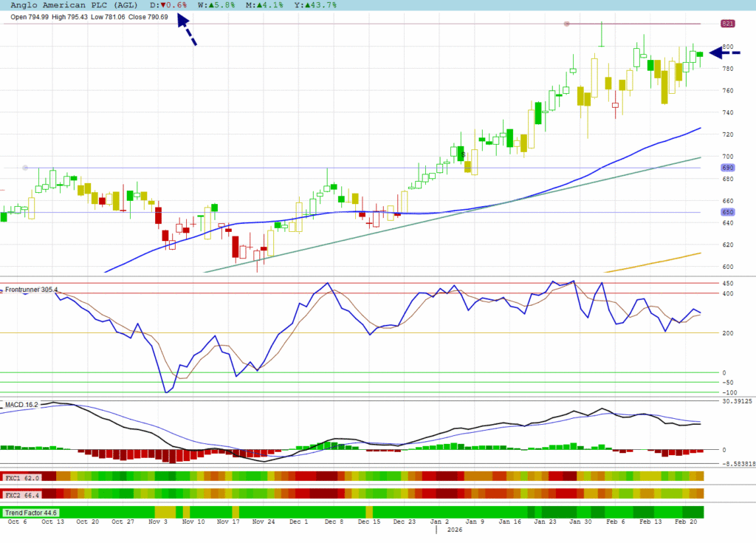Open the MACD 16.2 indicator label
This screenshot has height=543, width=756.
coord(21,405)
